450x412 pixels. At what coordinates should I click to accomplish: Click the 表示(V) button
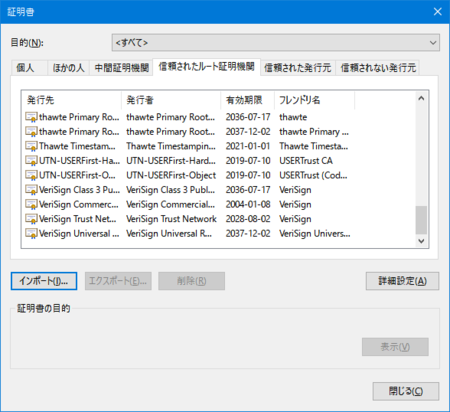point(395,347)
